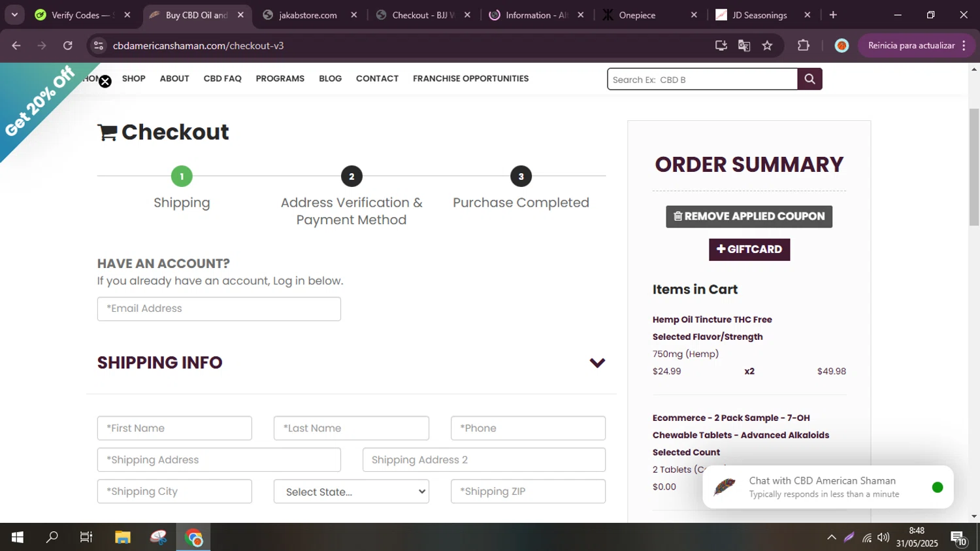Collapse the SHIPPING INFO section chevron

pyautogui.click(x=597, y=363)
